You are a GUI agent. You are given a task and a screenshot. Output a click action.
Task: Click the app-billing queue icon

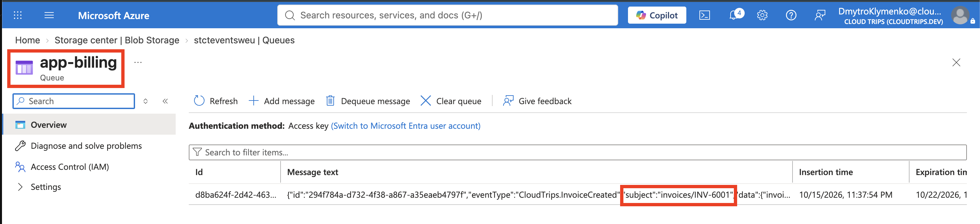(24, 67)
